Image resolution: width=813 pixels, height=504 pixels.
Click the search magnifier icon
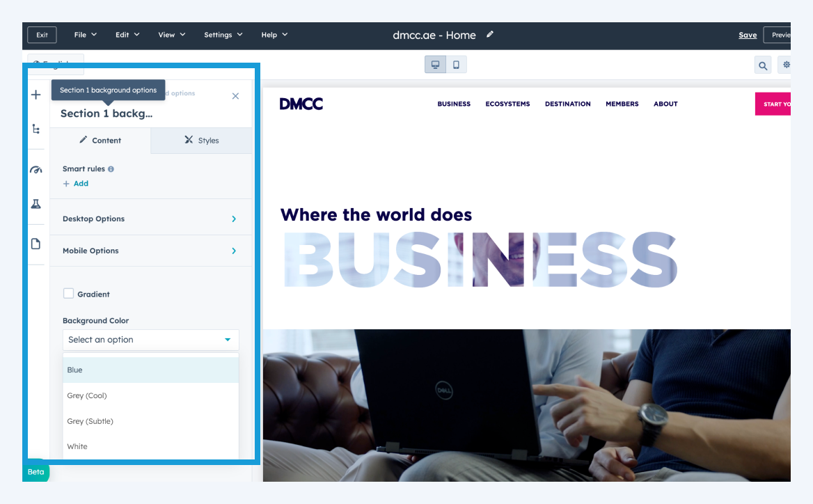coord(763,65)
